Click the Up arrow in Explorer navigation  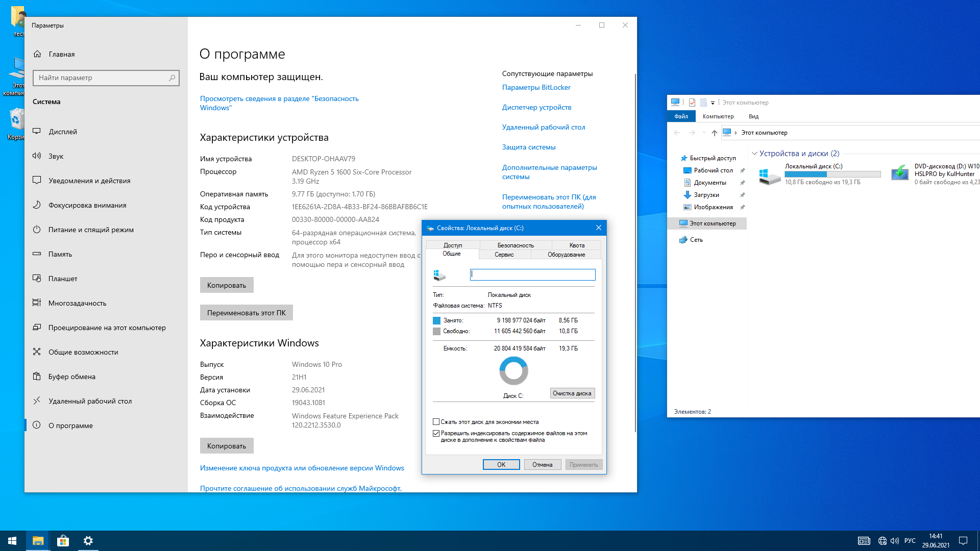coord(714,133)
